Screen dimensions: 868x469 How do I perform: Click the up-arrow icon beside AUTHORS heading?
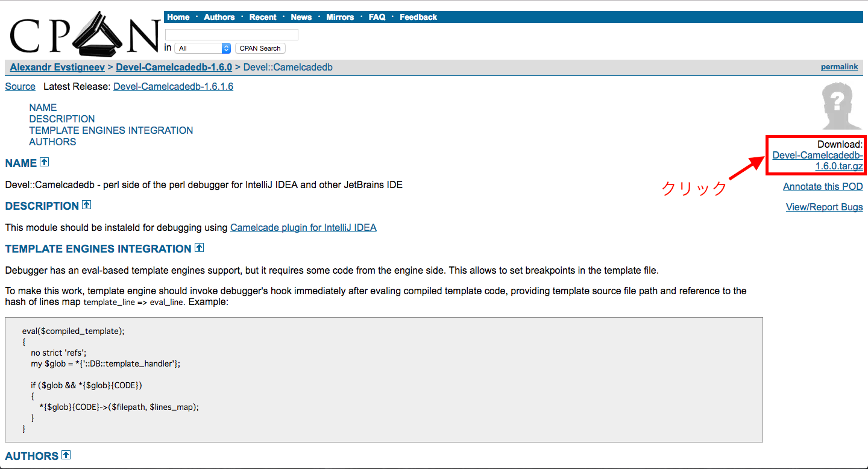[x=66, y=455]
